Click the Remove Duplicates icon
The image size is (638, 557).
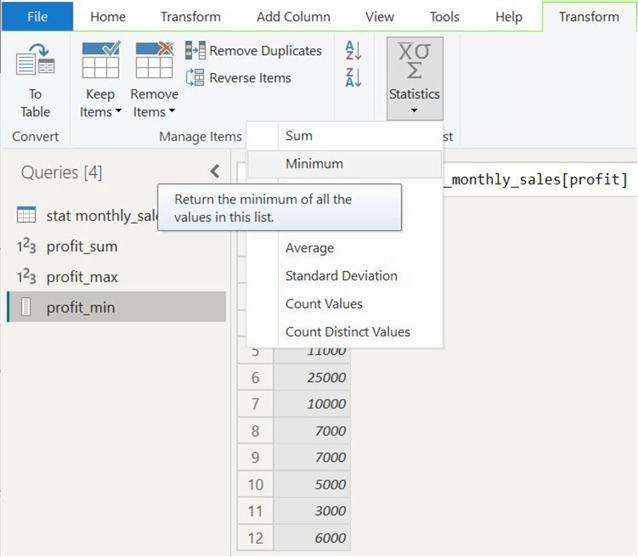[195, 51]
